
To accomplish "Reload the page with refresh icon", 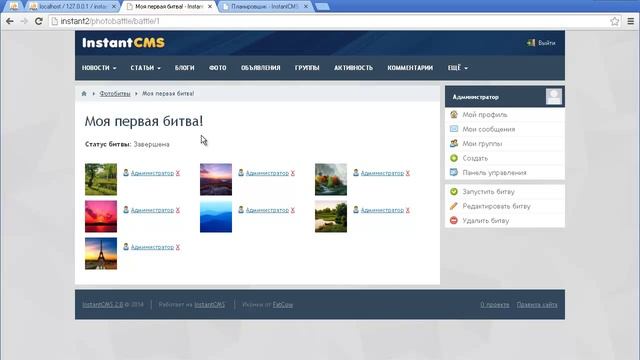I will (38, 21).
